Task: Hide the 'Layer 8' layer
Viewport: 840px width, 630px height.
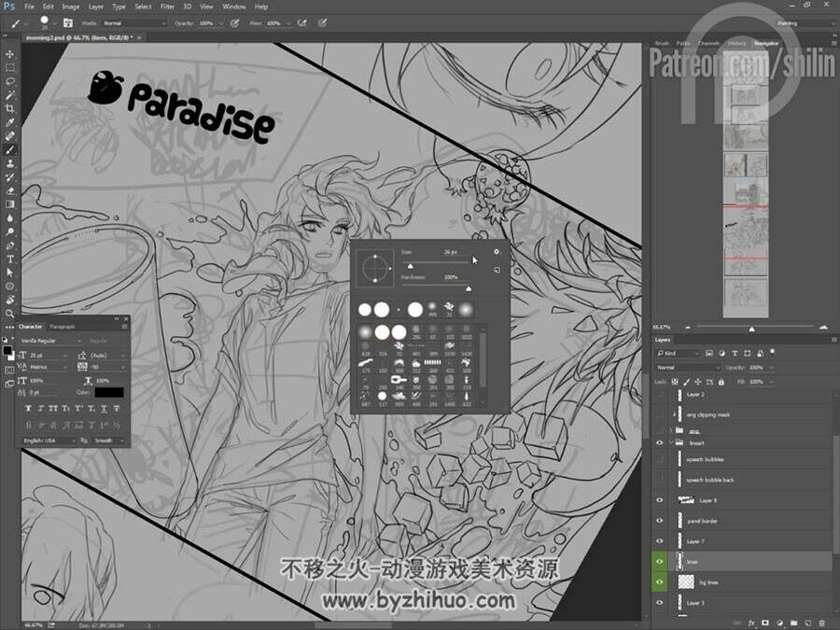Action: pos(660,500)
